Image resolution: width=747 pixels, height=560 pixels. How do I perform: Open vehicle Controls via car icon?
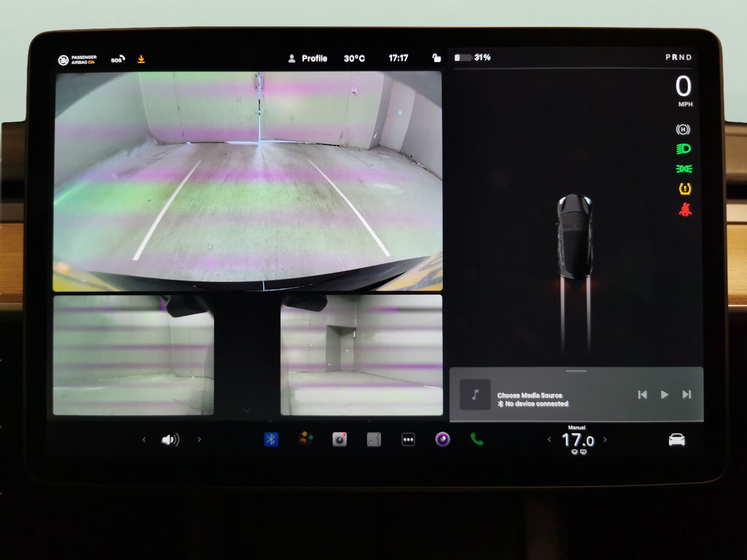click(677, 440)
